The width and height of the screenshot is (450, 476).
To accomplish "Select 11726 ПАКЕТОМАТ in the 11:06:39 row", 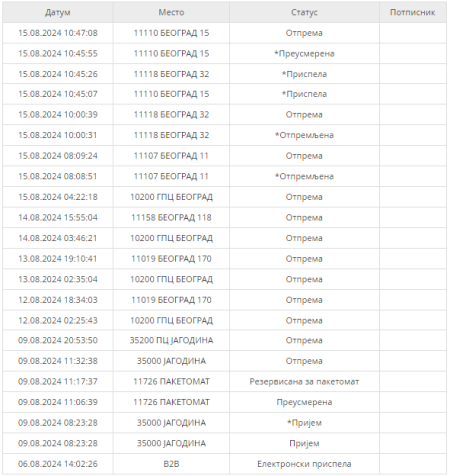I will tap(171, 402).
